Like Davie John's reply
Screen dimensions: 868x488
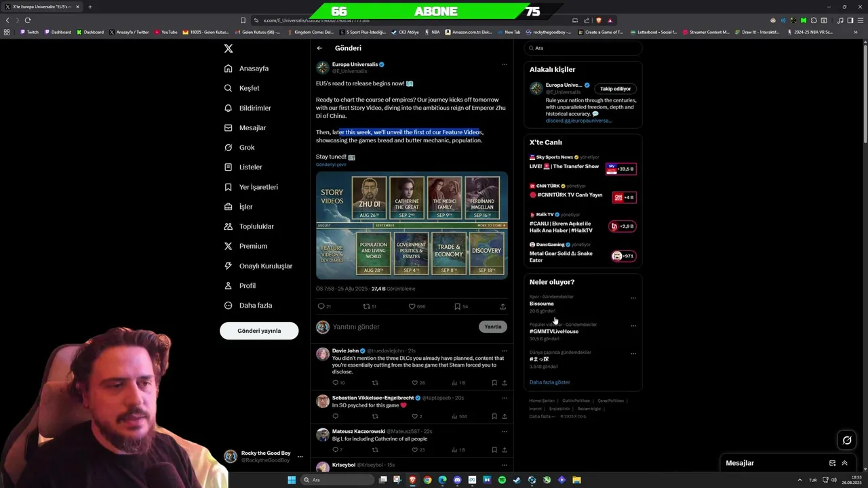tap(415, 383)
